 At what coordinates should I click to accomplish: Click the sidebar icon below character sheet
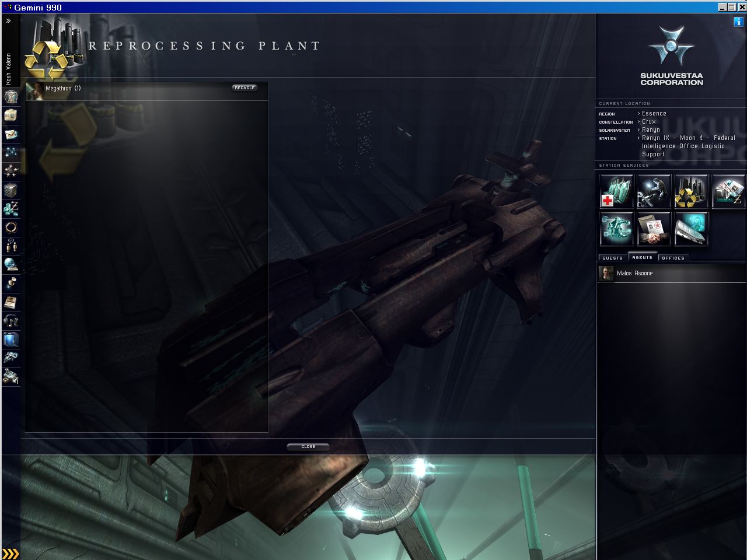click(11, 116)
